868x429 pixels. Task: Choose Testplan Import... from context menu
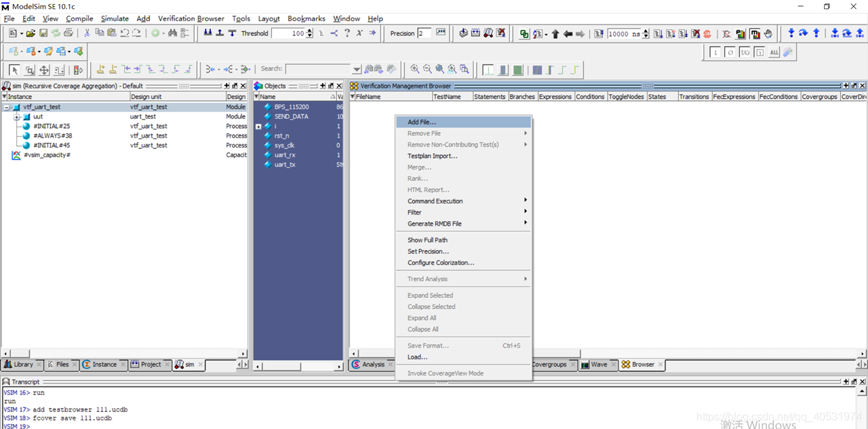click(x=463, y=156)
